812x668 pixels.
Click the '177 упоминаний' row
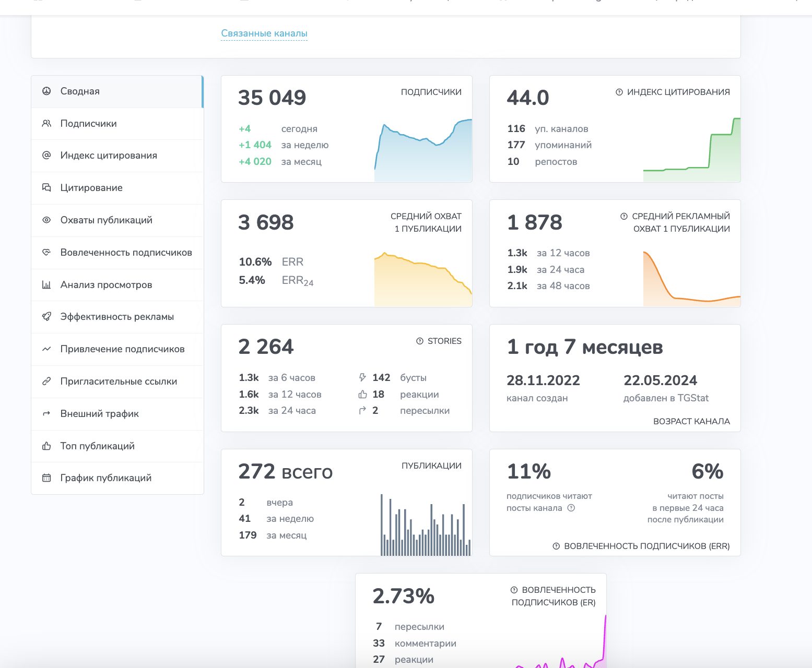coord(549,145)
